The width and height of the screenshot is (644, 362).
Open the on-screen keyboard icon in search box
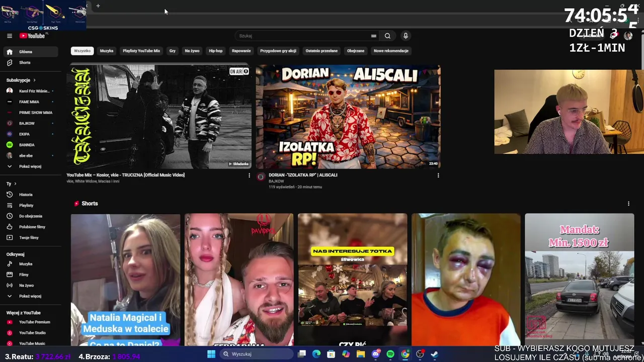pyautogui.click(x=373, y=36)
